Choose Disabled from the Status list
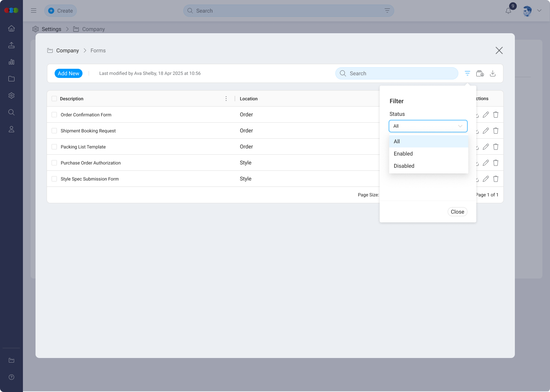Viewport: 550px width, 392px height. [x=404, y=166]
